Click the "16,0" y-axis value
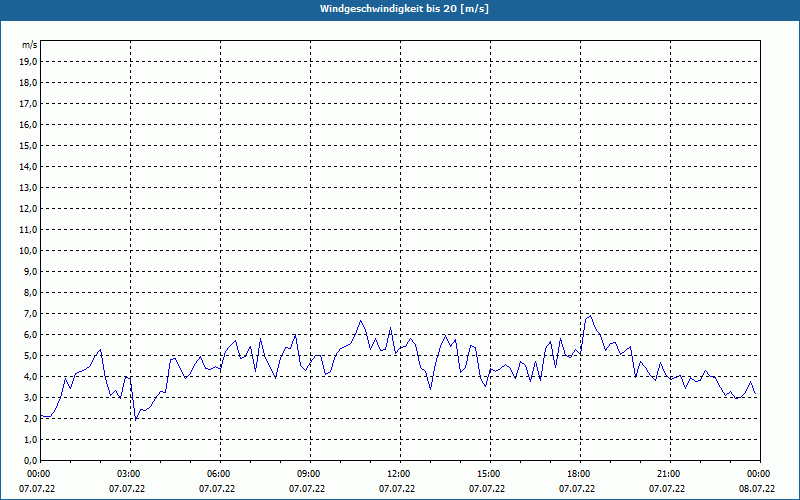This screenshot has width=800, height=500. (x=29, y=124)
